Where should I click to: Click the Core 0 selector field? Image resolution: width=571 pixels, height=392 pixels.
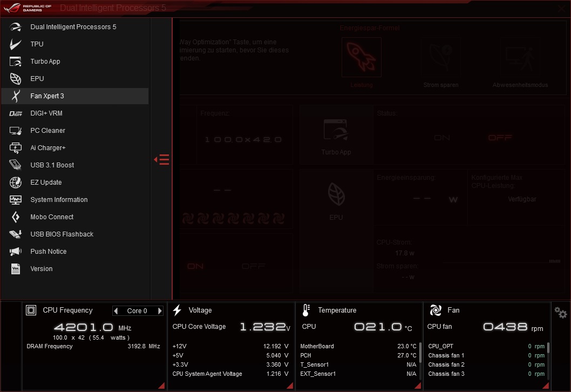pyautogui.click(x=138, y=311)
